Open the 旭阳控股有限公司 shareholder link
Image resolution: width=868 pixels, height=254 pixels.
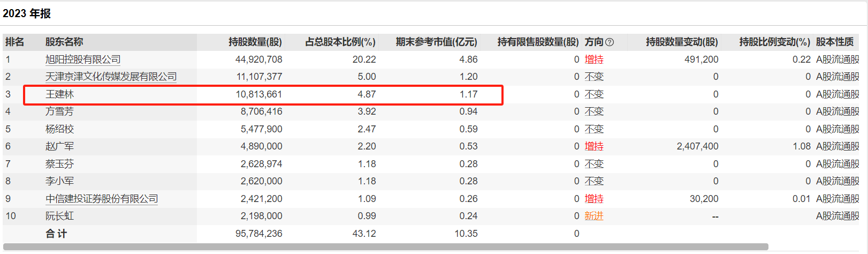coord(83,59)
